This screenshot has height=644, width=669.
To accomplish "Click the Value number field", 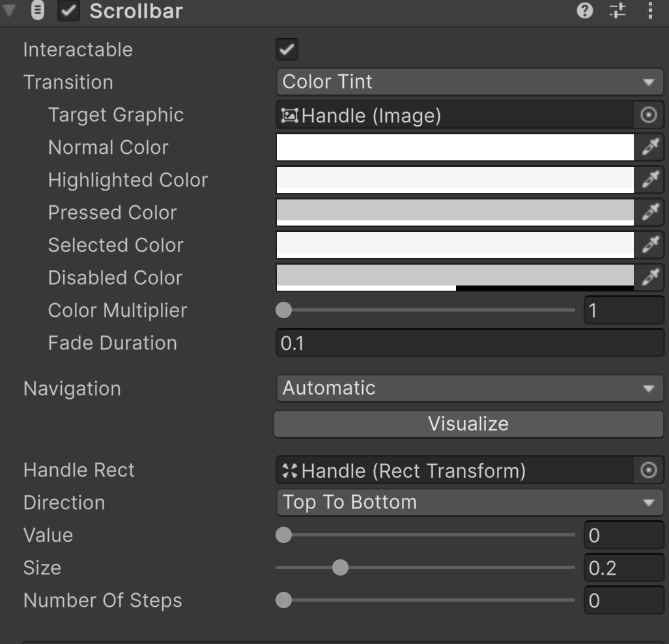I will point(624,535).
